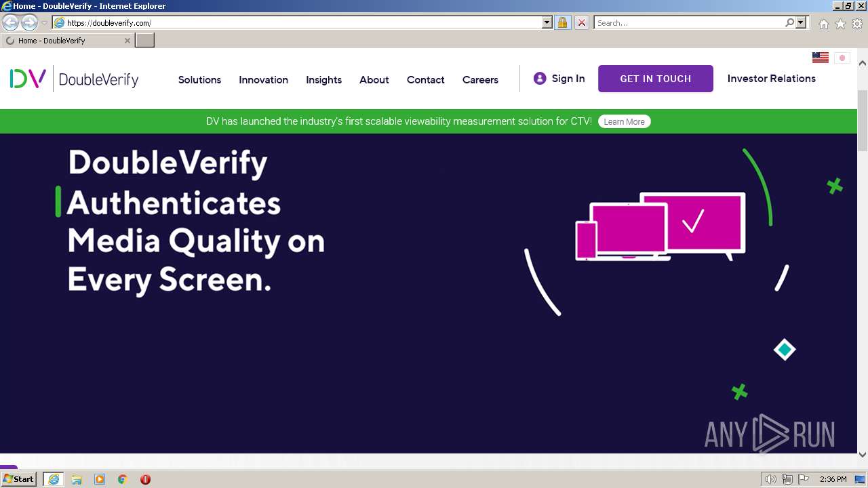Select the US flag language icon

pyautogui.click(x=821, y=58)
